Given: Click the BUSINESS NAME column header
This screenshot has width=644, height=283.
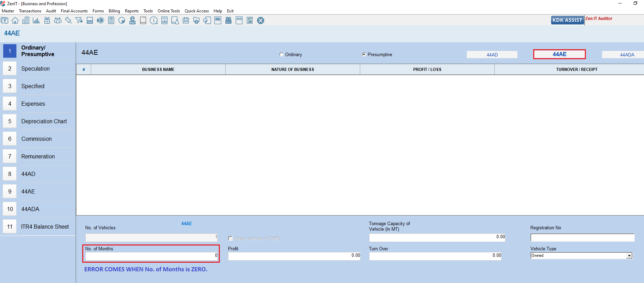Looking at the screenshot, I should tap(158, 70).
